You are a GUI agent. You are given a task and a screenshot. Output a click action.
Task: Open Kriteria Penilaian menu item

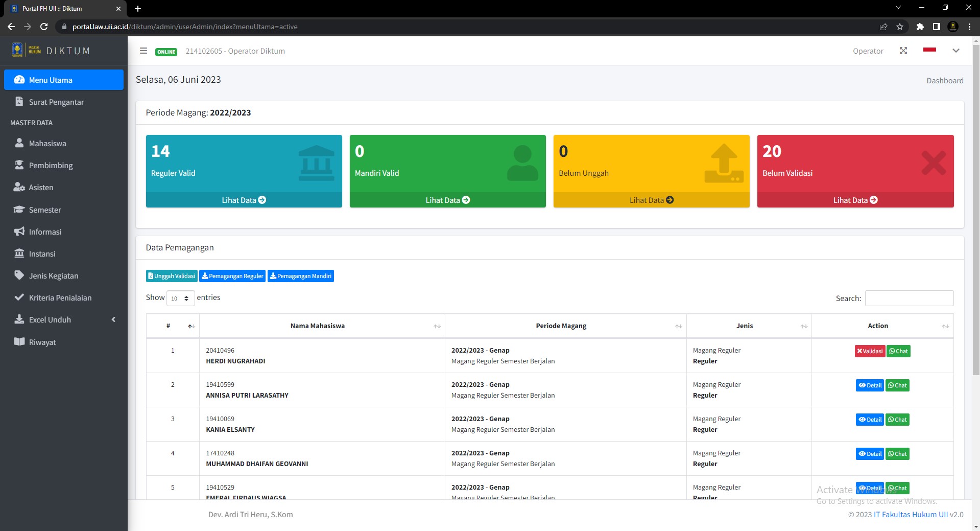(x=64, y=297)
